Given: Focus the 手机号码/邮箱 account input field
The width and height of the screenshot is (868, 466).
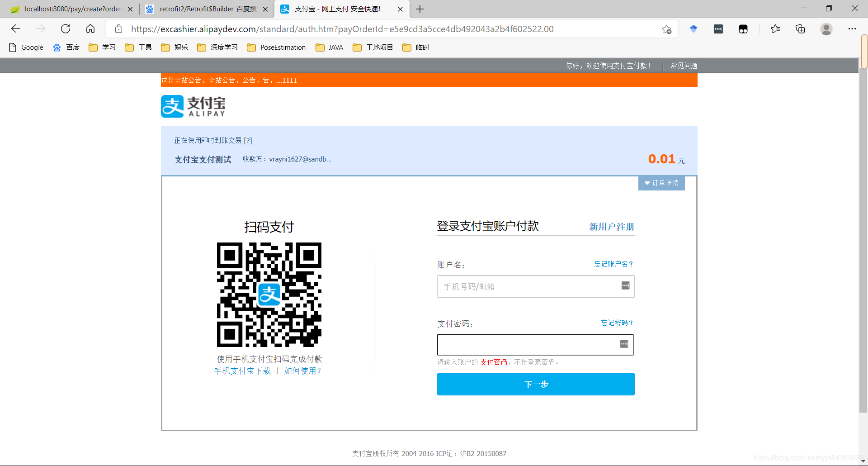Looking at the screenshot, I should (x=536, y=286).
